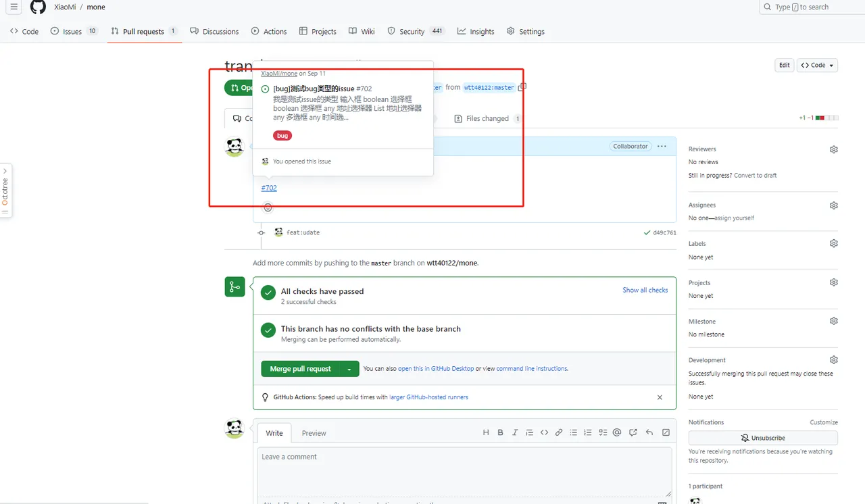Viewport: 865px width, 504px height.
Task: Open the Development settings gear
Action: pos(834,360)
